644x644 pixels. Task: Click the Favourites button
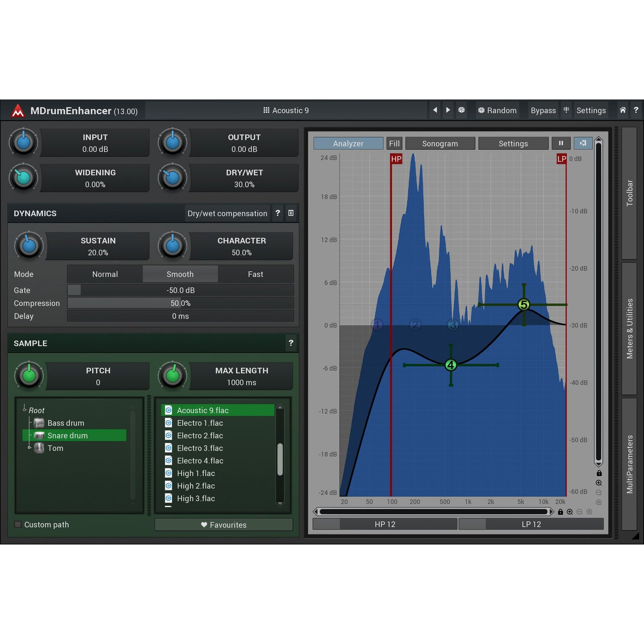pyautogui.click(x=224, y=525)
